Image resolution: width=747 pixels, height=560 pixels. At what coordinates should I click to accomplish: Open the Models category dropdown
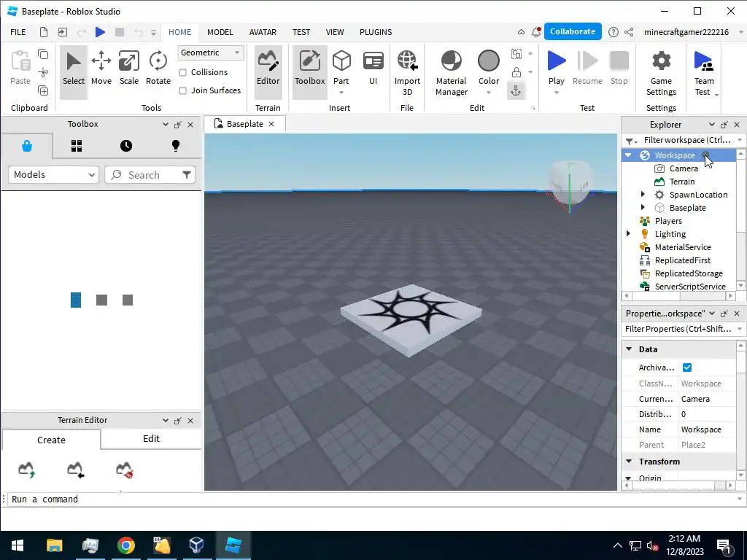[54, 175]
